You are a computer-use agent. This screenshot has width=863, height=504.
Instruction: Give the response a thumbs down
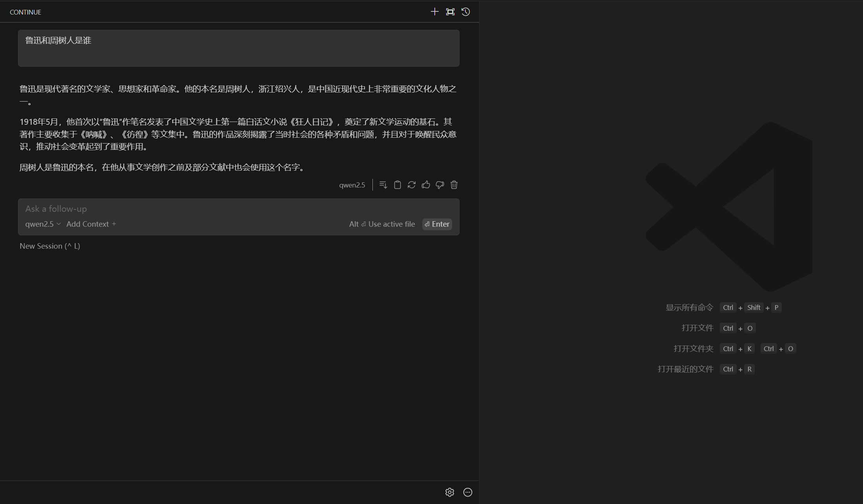[440, 185]
